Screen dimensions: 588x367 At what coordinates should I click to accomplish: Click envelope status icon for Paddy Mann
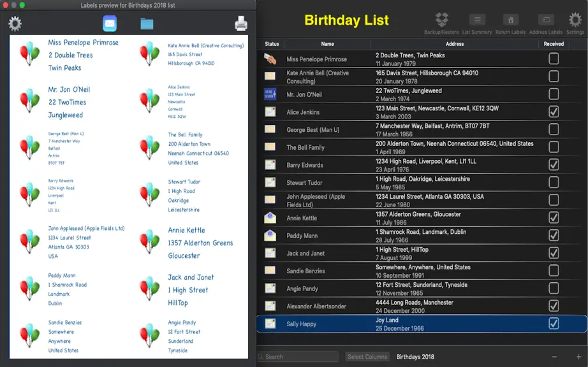[x=270, y=235]
